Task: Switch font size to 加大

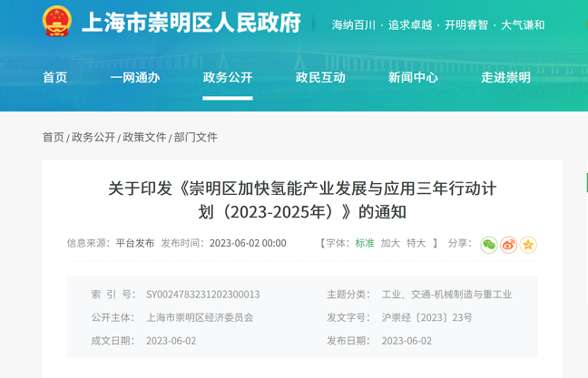Action: pos(390,243)
